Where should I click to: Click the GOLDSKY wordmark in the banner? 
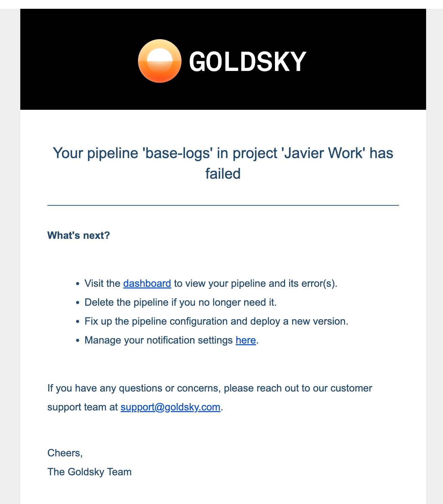click(248, 62)
